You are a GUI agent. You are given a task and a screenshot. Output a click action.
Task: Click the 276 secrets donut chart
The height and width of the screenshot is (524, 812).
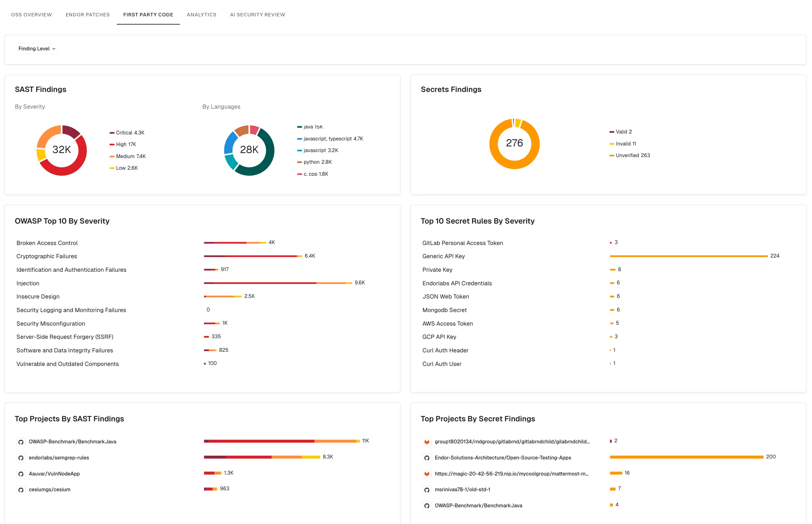515,144
